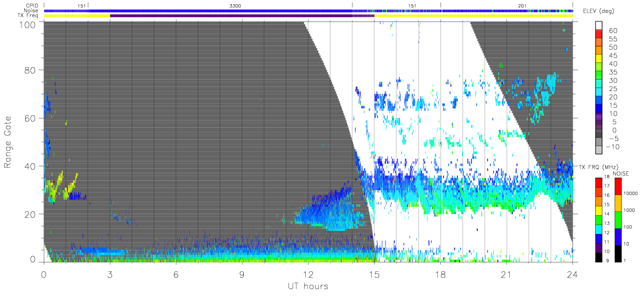Click the red swatch on ELEV colorbar
Screen dimensions: 644x297
[x=598, y=35]
